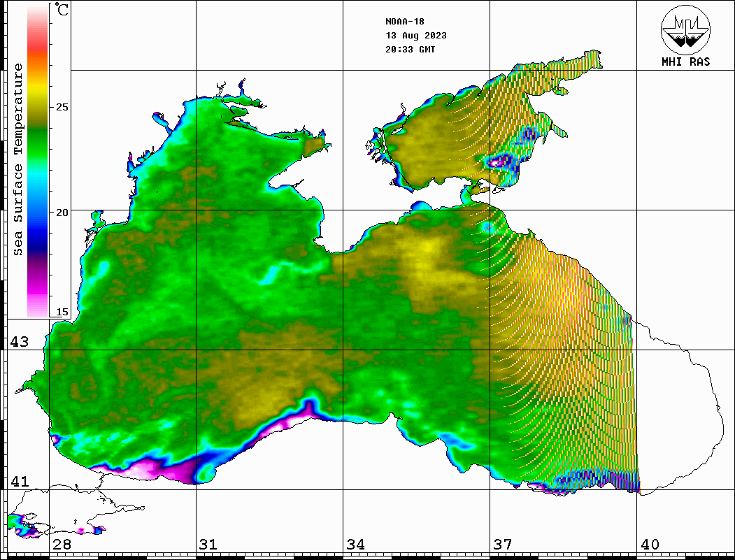The image size is (735, 560).
Task: Click latitude label "41"
Action: click(x=19, y=481)
